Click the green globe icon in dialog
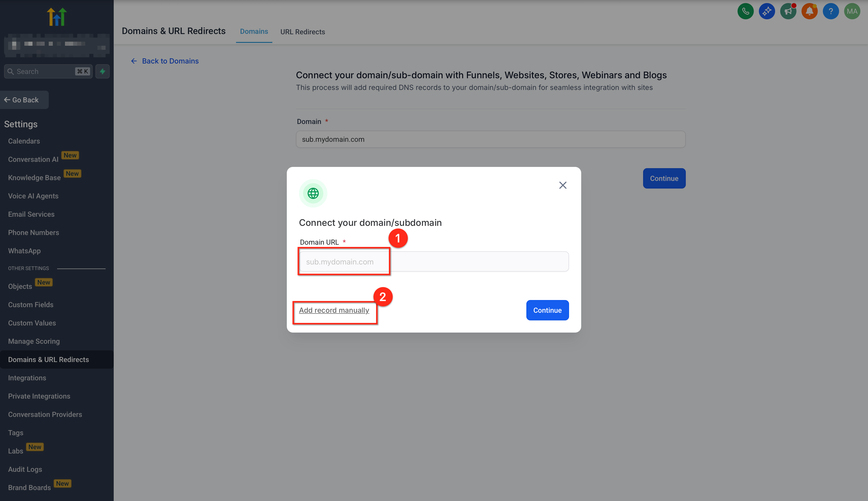Viewport: 868px width, 501px height. point(313,193)
